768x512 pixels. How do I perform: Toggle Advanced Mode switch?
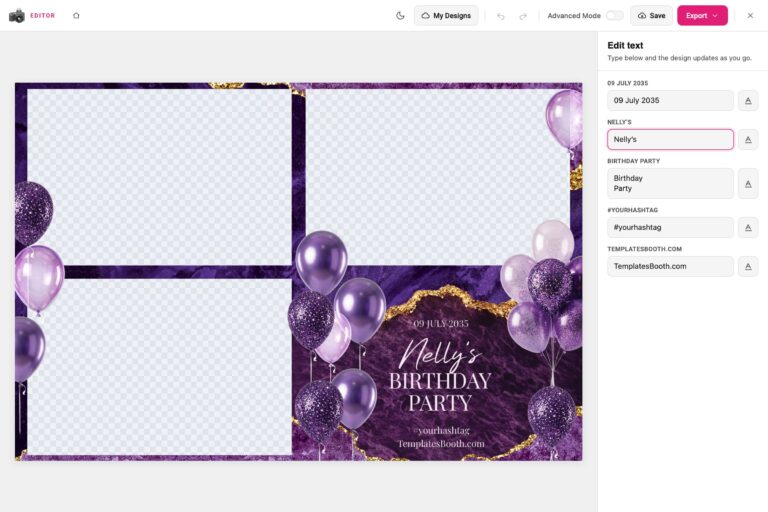(614, 16)
